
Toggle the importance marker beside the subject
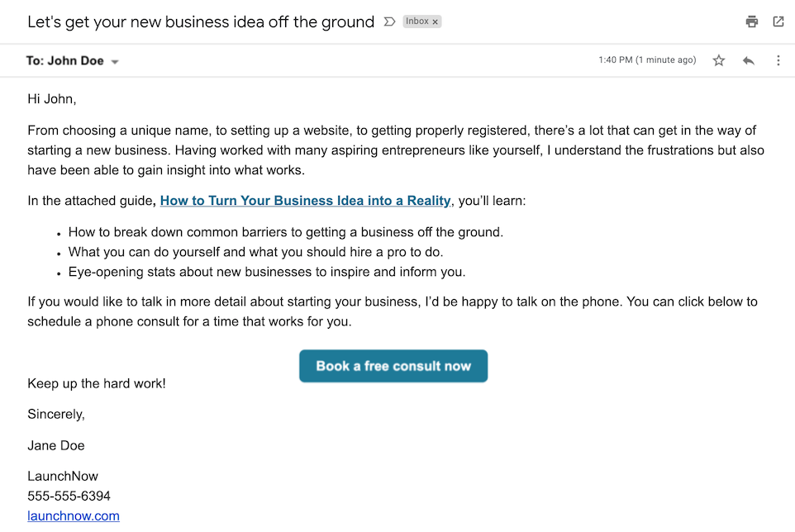[390, 22]
